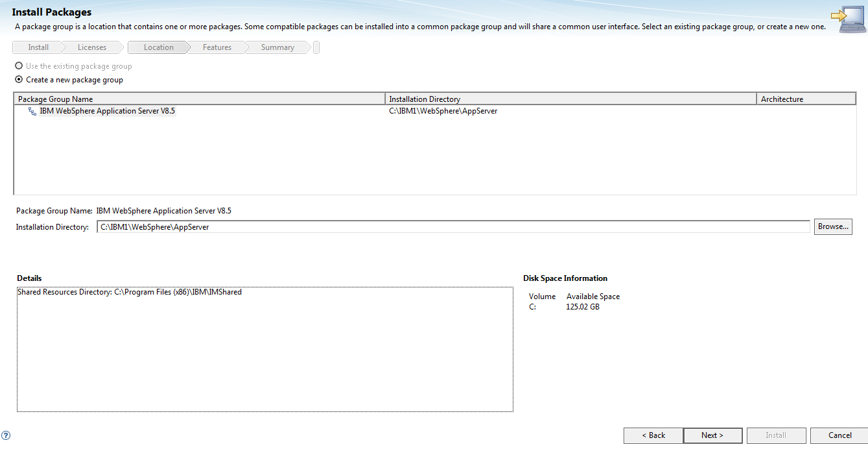Click the Details heading

click(x=30, y=278)
